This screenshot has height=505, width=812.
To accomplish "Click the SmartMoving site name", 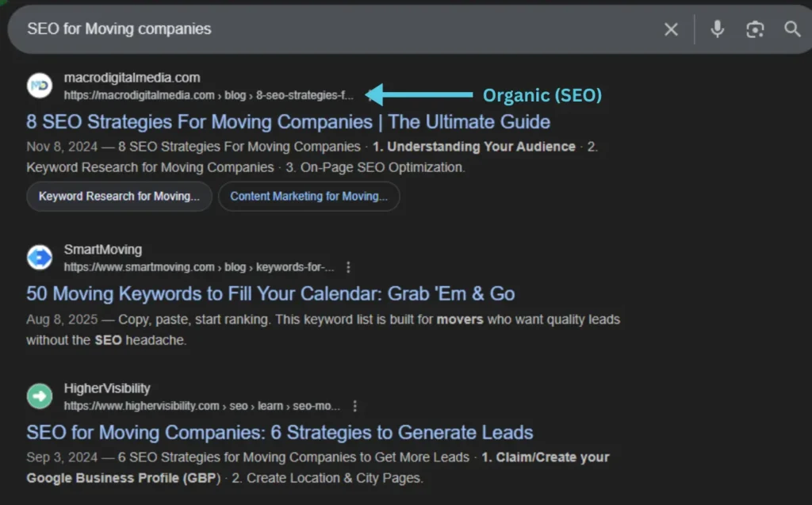I will 103,250.
